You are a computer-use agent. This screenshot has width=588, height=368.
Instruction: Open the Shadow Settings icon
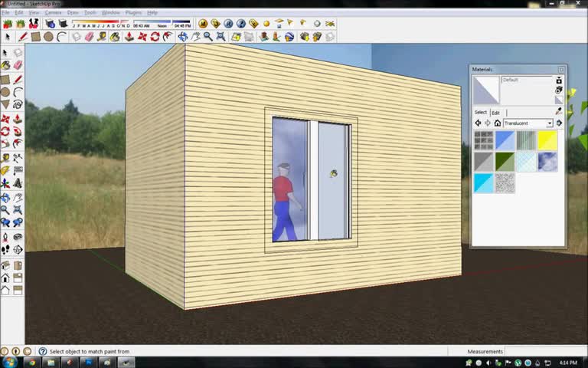51,24
